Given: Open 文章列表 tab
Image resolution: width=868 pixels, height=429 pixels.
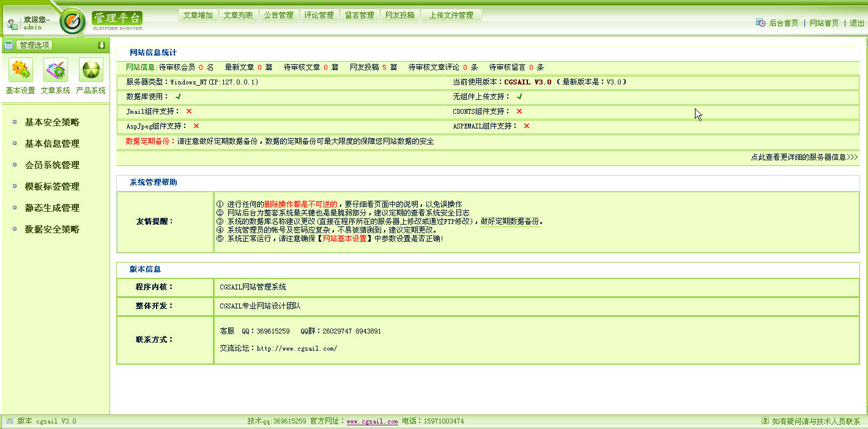Looking at the screenshot, I should tap(238, 15).
